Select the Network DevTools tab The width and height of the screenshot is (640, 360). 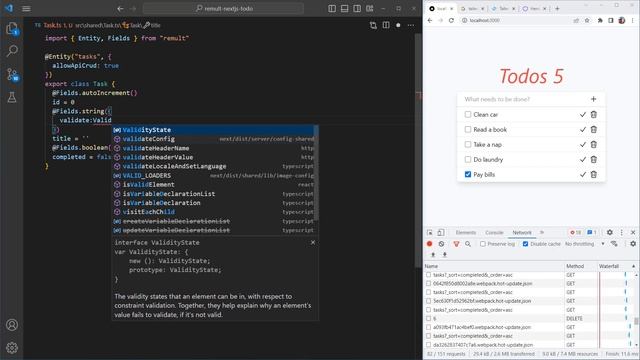coord(522,233)
